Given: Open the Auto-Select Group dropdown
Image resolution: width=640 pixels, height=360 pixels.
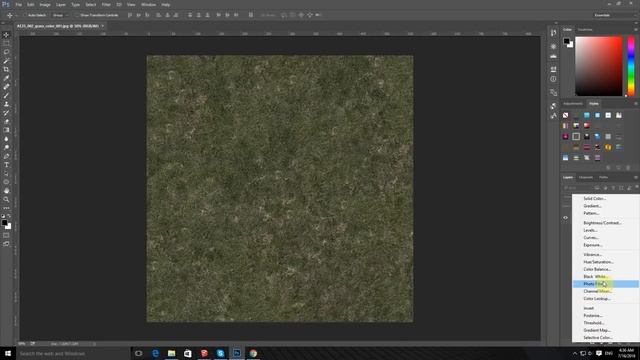Looking at the screenshot, I should pos(60,15).
